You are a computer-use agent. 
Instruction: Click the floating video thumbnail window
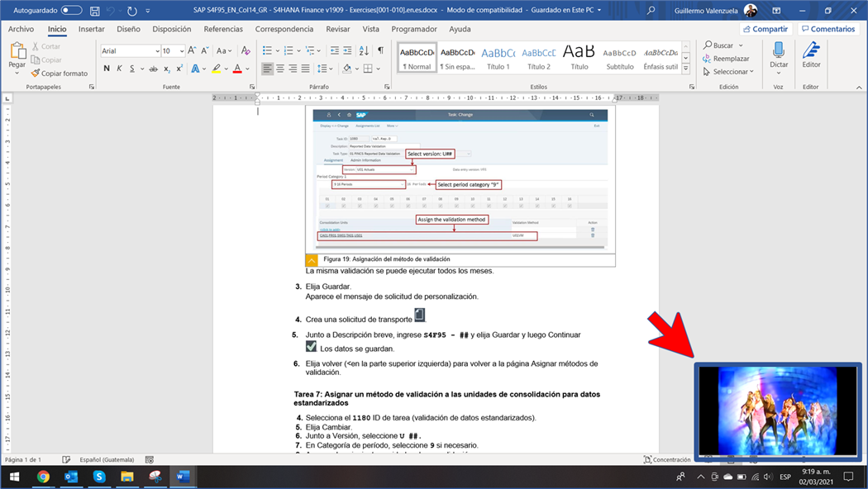coord(777,411)
